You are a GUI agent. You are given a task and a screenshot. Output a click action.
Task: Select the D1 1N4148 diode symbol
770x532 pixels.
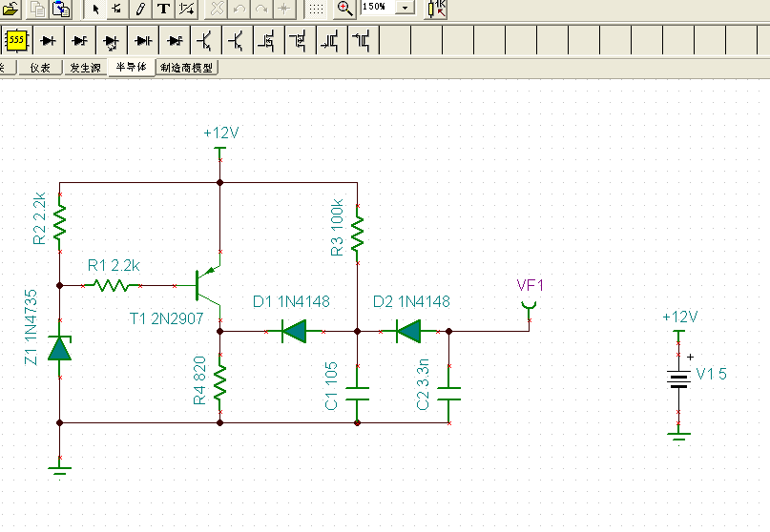tap(295, 331)
